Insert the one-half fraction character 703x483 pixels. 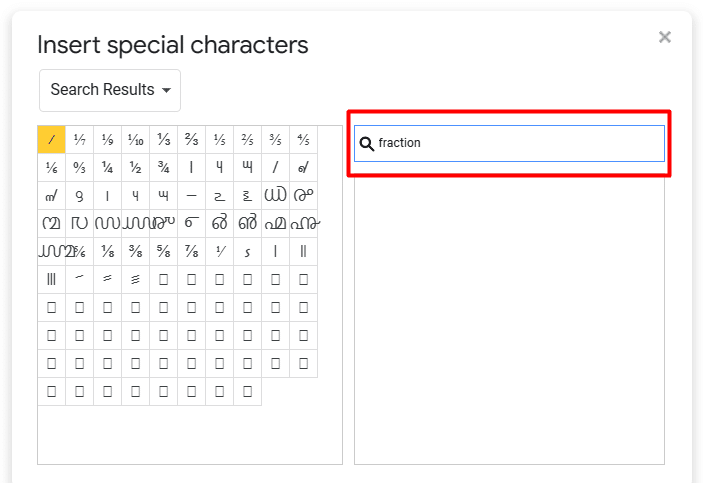(x=135, y=168)
